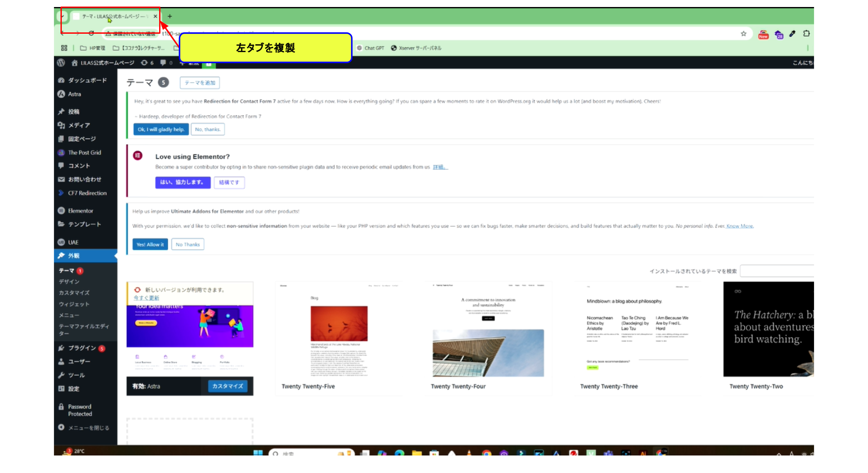Open the new tab plus button
Viewport: 868px width, 473px height.
(x=170, y=16)
